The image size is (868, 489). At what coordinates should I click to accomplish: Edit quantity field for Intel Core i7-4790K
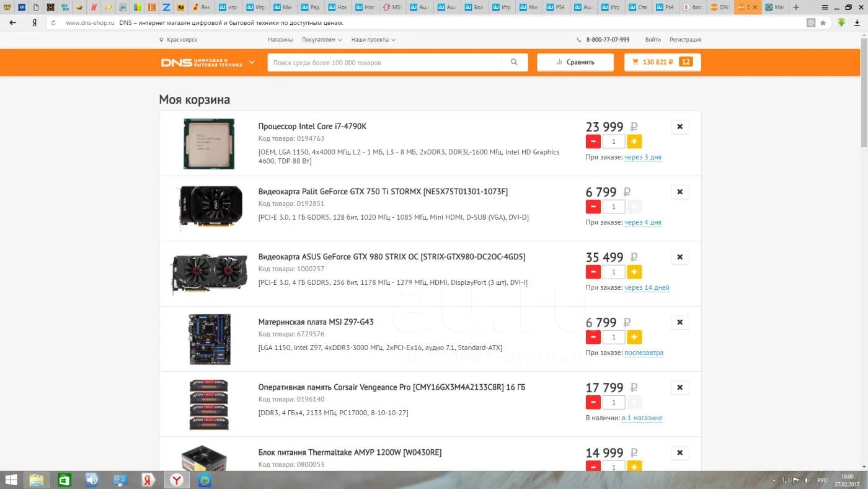click(614, 141)
